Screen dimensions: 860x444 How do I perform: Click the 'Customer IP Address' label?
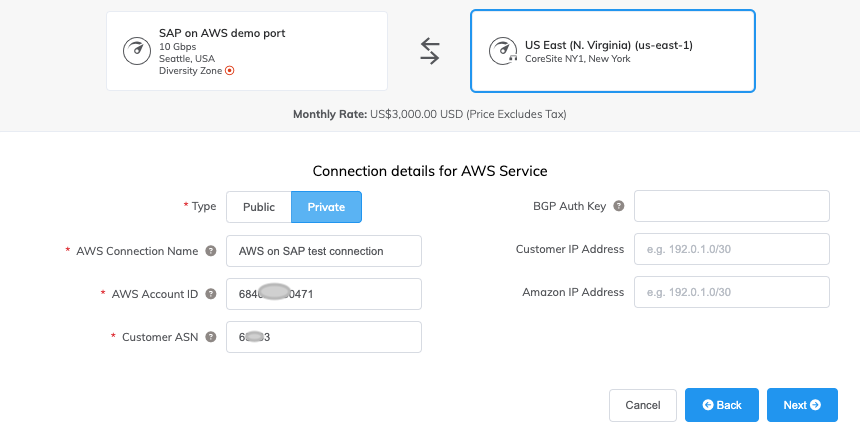point(570,249)
